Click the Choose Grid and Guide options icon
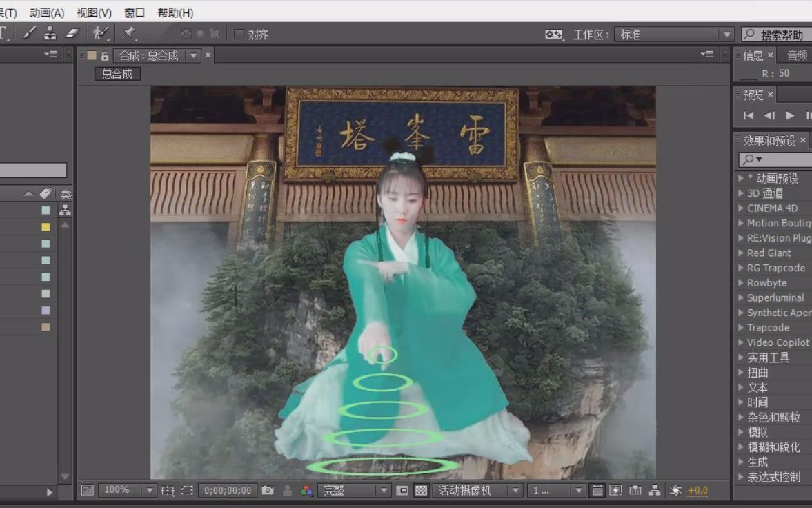 point(167,490)
